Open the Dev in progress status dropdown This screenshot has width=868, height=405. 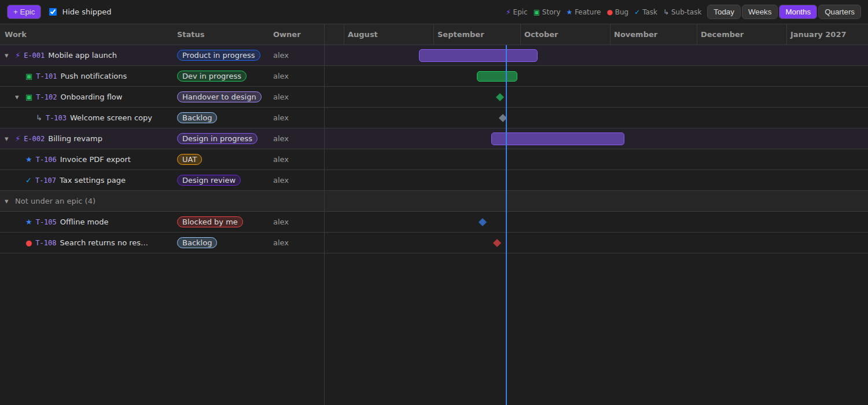212,76
